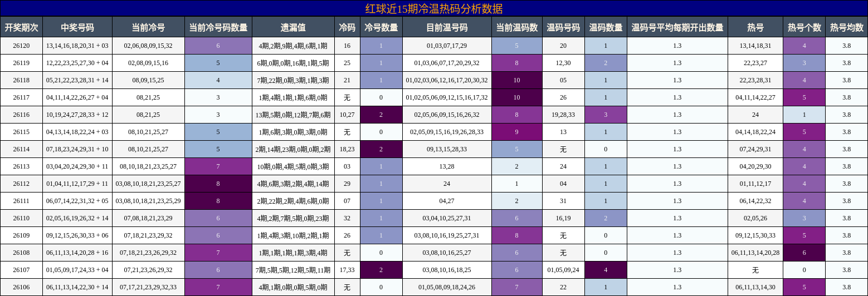This screenshot has height=296, width=868.
Task: Click the 温码号码 column header
Action: point(563,27)
